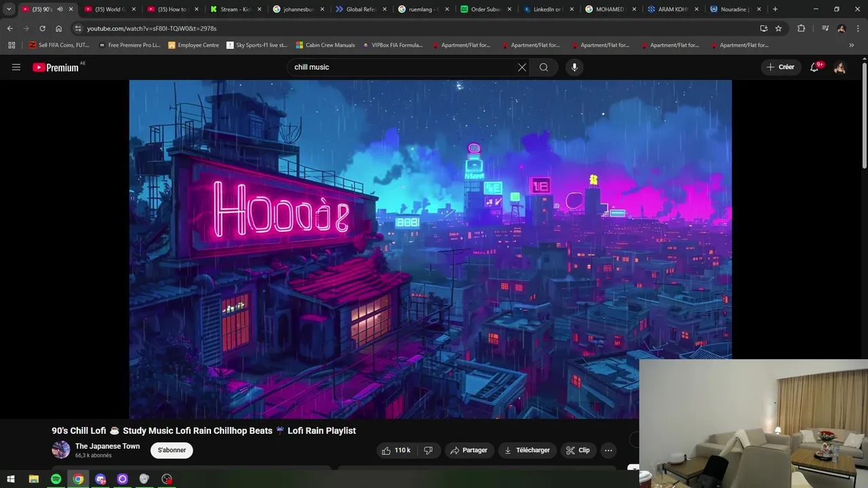Create a clip with Clip button
The height and width of the screenshot is (488, 868).
578,450
